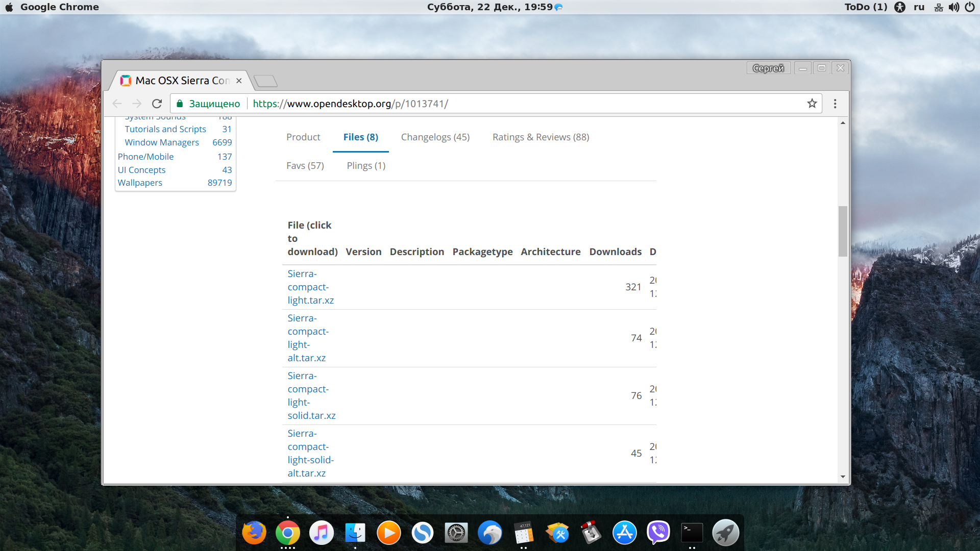
Task: Launch the rocket Launchpad icon in dock
Action: (726, 533)
